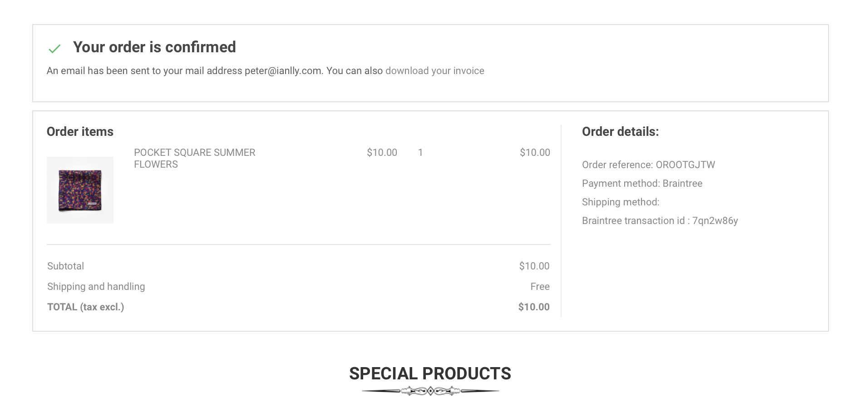The height and width of the screenshot is (408, 868).
Task: Click the green confirmation checkmark icon
Action: (54, 49)
